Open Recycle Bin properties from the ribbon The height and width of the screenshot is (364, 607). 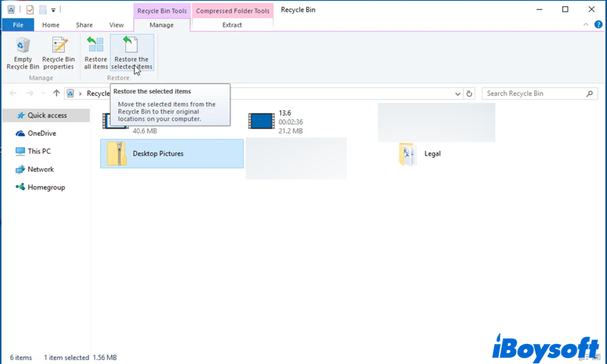[x=58, y=47]
